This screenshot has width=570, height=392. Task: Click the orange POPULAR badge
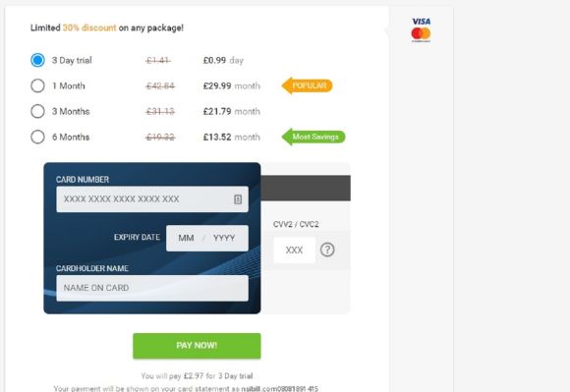coord(308,85)
